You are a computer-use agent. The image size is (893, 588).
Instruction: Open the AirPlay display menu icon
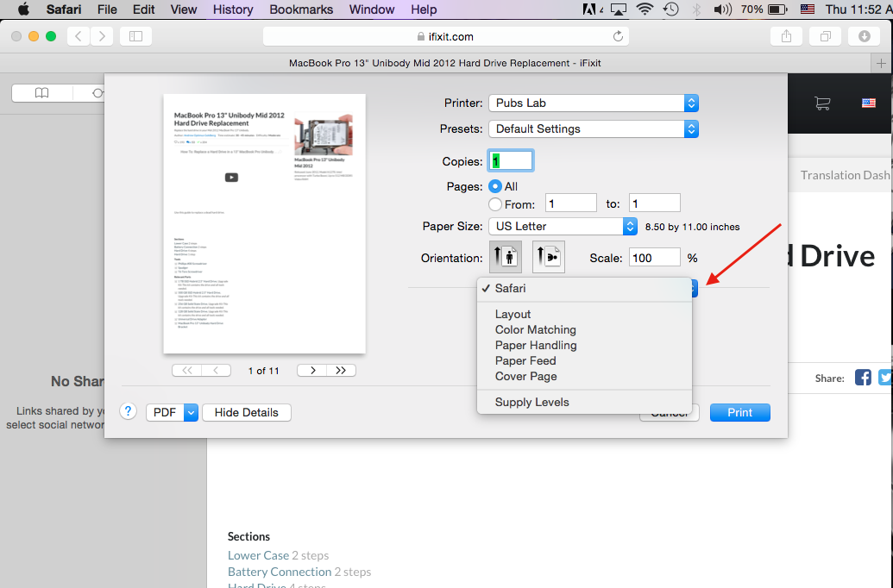619,9
